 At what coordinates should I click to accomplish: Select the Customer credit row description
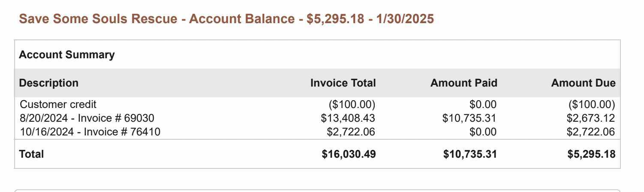click(x=58, y=105)
